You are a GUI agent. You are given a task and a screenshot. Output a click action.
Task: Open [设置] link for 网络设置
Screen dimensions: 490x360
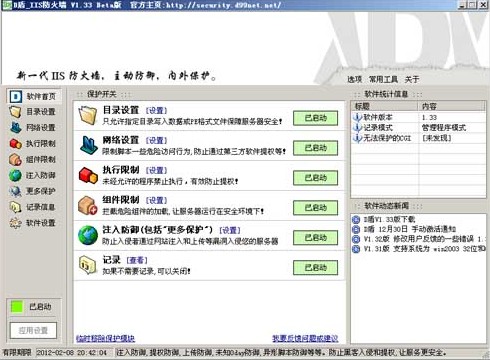coord(156,140)
